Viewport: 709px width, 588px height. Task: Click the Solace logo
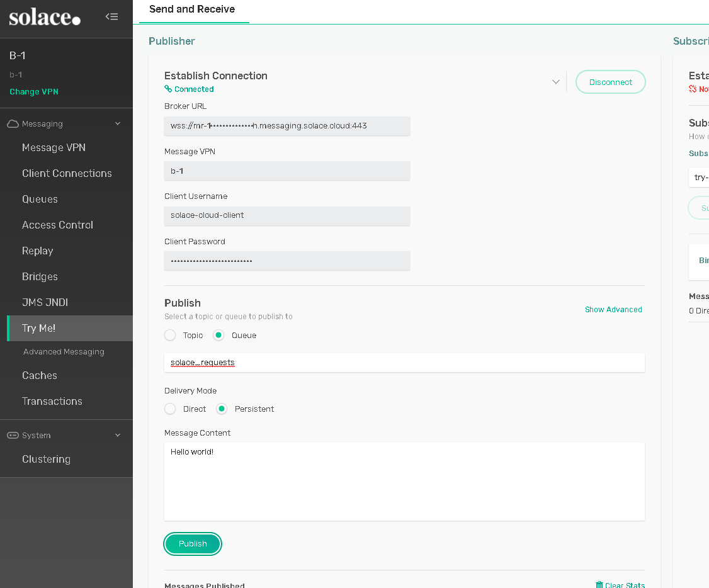(x=45, y=18)
